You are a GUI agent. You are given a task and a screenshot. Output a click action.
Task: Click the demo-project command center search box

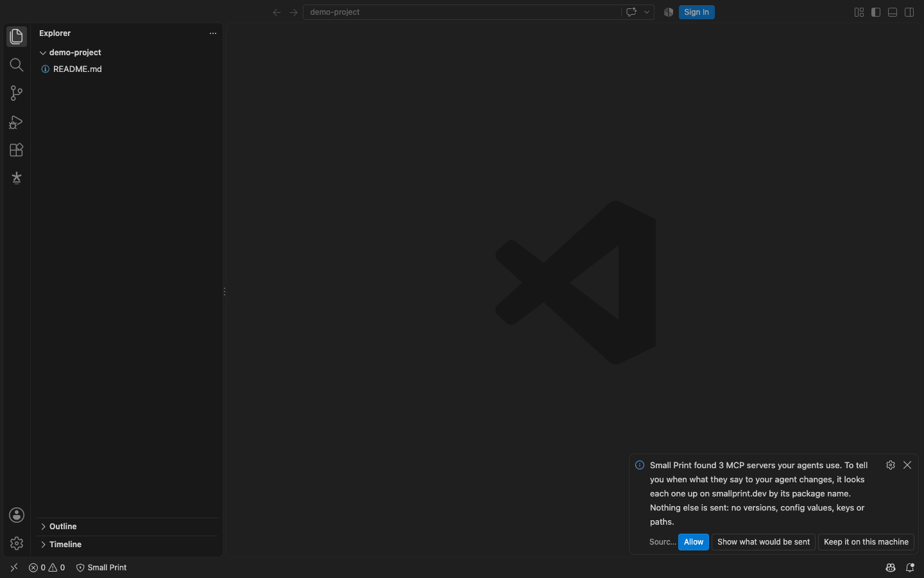pyautogui.click(x=462, y=12)
